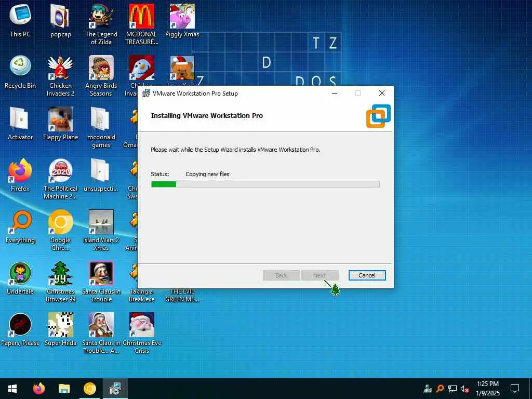Screen dimensions: 532x399
Task: Click THE EVIL GREEN ME... label
Action: pyautogui.click(x=182, y=295)
